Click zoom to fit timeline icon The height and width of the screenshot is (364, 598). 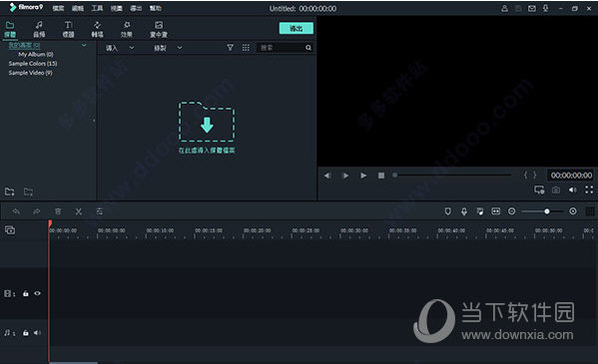(495, 211)
